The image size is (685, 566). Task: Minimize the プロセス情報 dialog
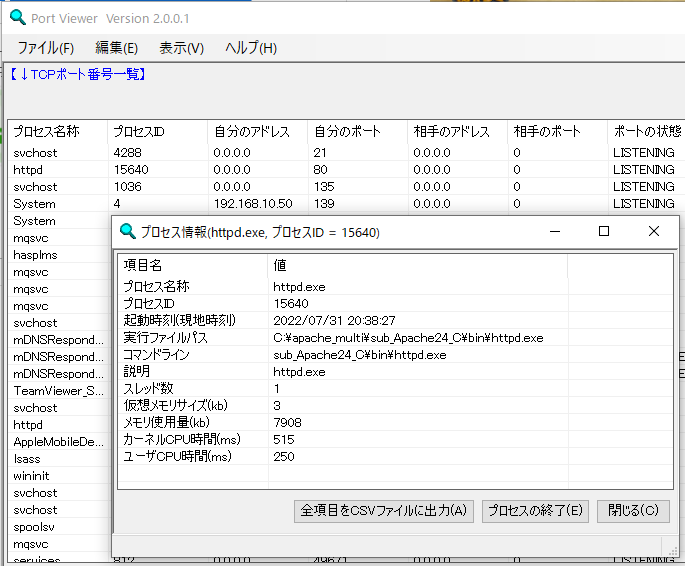[x=555, y=231]
